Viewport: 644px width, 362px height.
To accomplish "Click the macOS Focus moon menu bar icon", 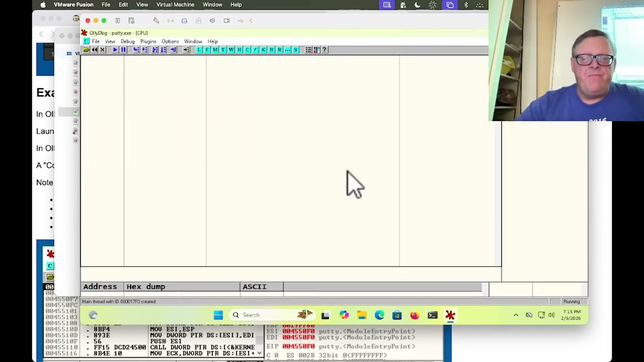I will (417, 5).
